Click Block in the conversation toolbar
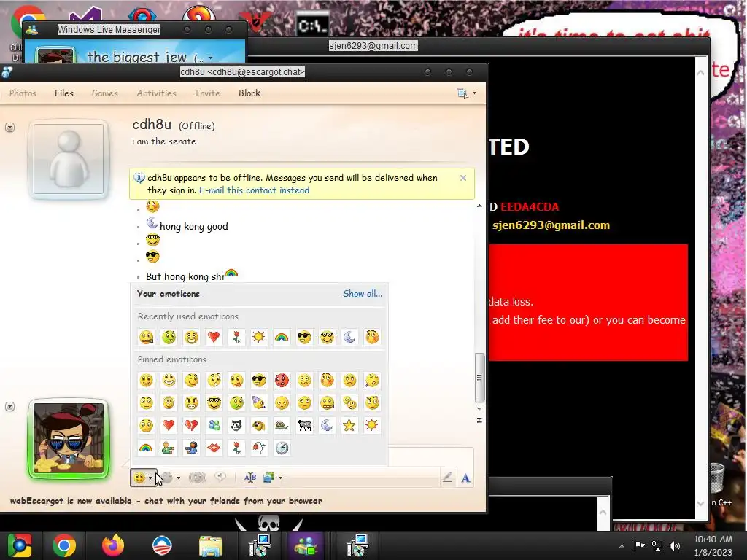Screen dimensions: 747x560 pyautogui.click(x=249, y=93)
